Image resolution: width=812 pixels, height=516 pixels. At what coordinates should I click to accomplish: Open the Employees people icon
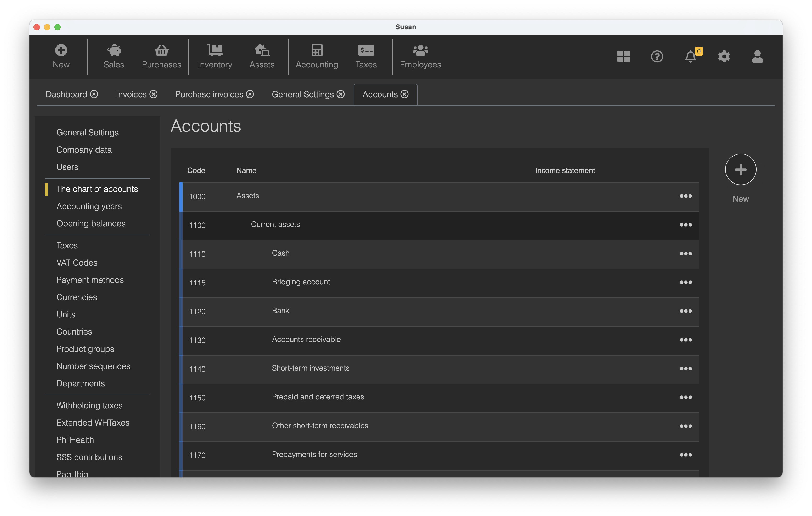pyautogui.click(x=420, y=50)
